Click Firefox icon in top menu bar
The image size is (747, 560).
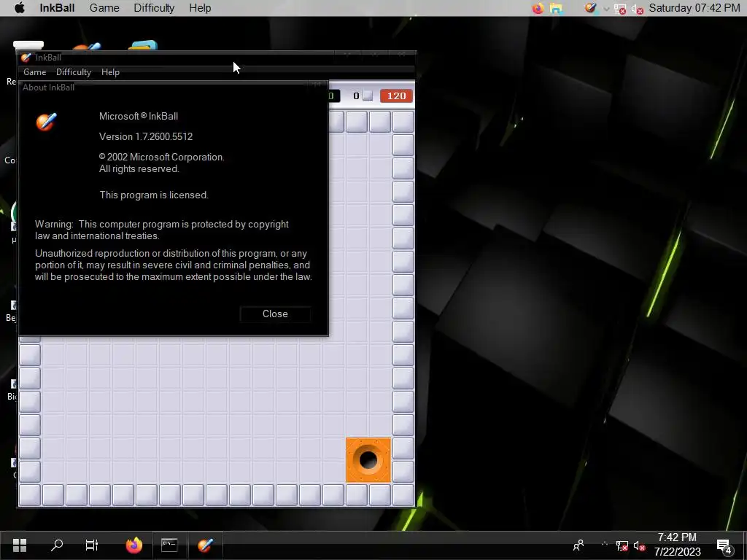538,8
